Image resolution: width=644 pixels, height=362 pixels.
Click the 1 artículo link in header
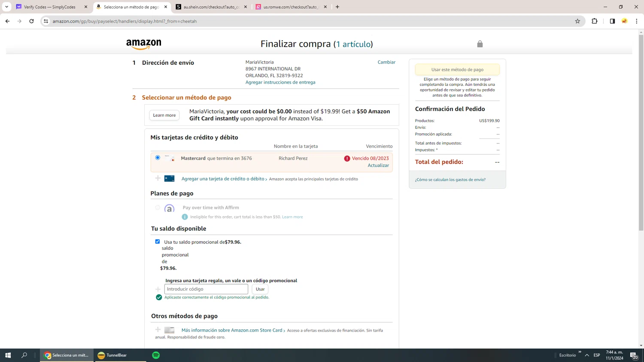click(x=353, y=44)
